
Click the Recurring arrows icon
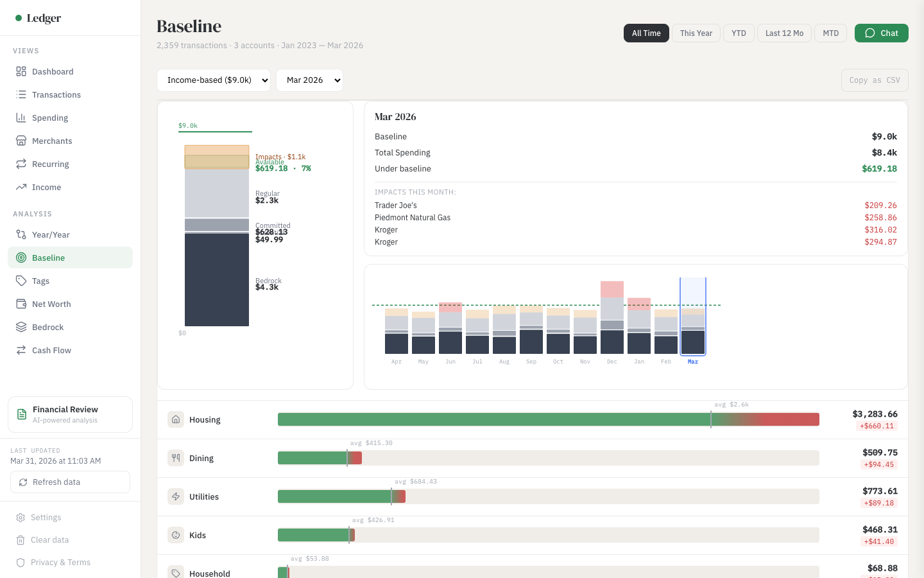[20, 164]
